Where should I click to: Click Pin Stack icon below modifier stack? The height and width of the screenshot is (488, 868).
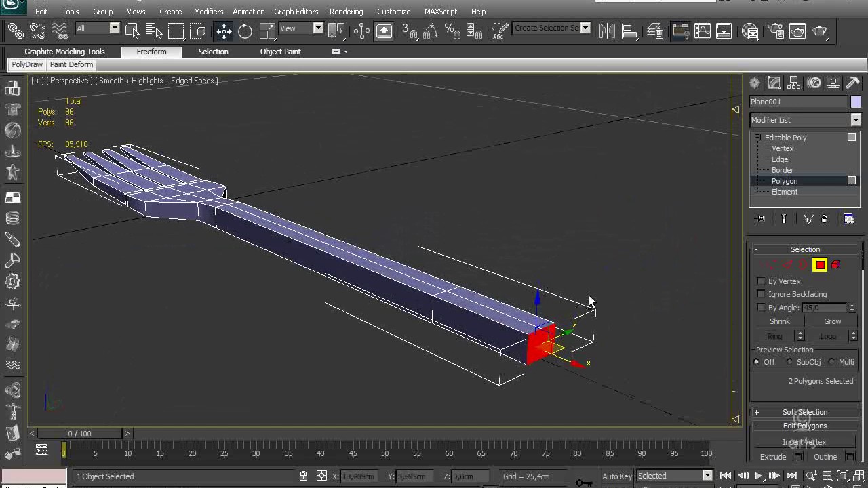(x=760, y=219)
